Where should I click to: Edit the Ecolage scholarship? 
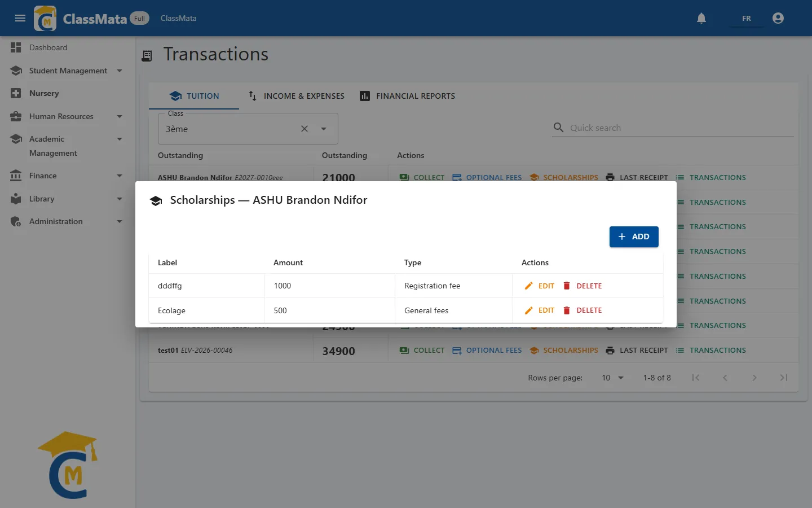tap(540, 310)
